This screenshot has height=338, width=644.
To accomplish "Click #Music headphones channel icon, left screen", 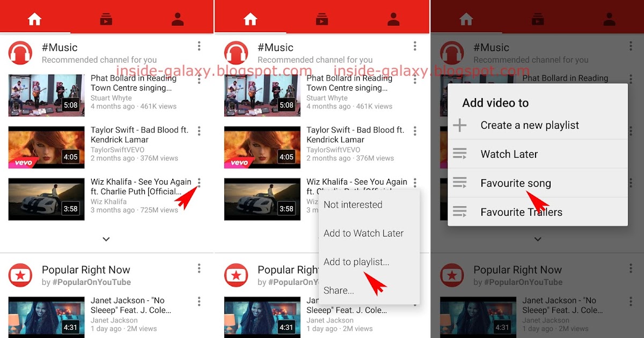I will tap(20, 53).
